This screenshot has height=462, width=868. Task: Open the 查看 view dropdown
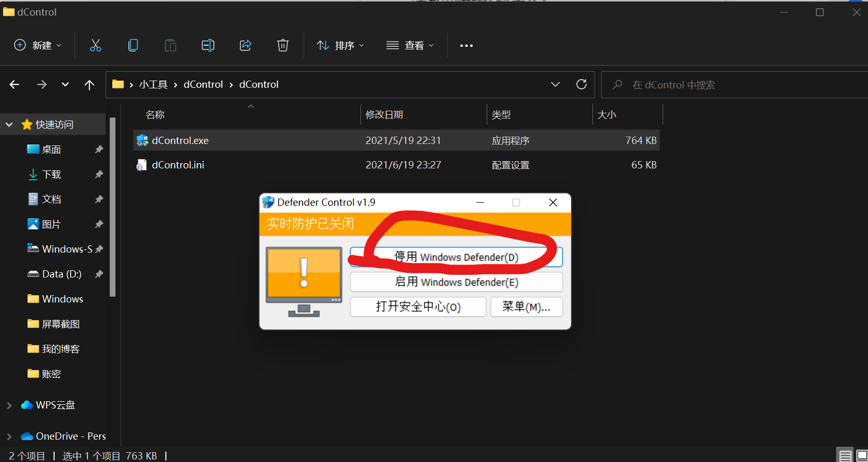410,45
